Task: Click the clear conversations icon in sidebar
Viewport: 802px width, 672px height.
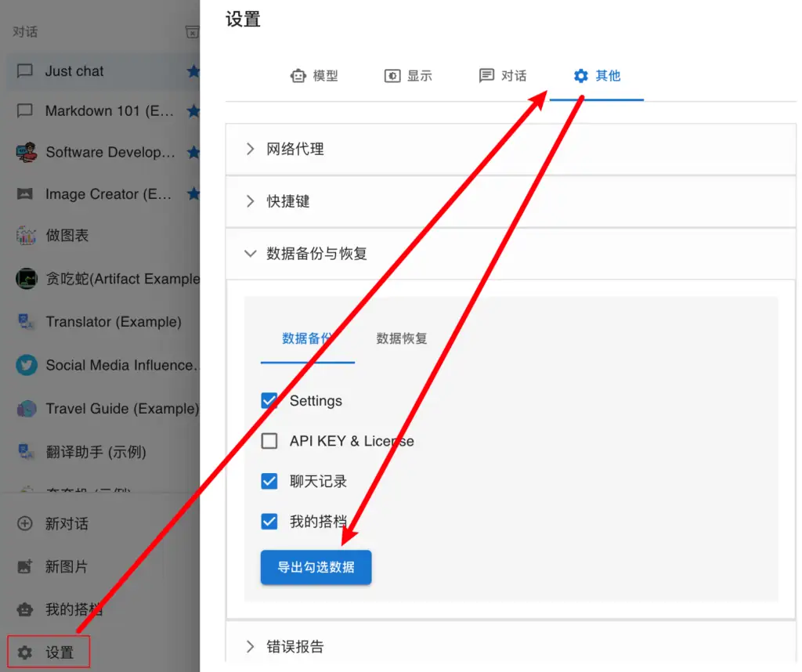Action: (191, 31)
